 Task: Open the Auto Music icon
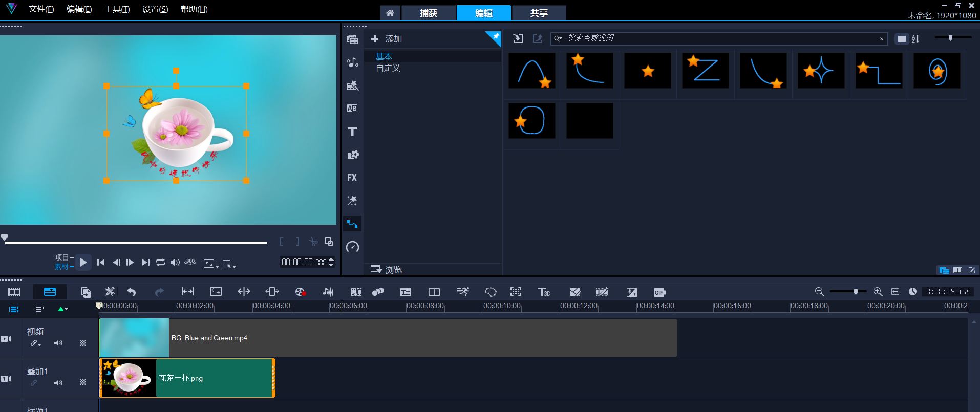pos(356,292)
